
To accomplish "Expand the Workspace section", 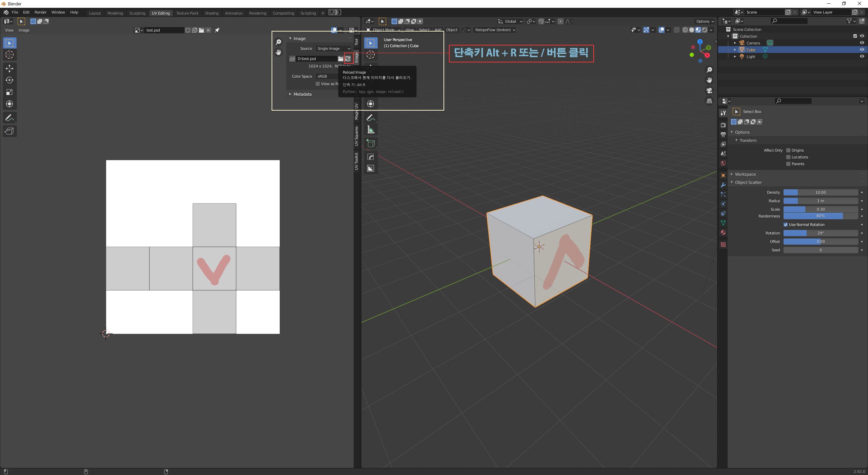I will [x=745, y=174].
